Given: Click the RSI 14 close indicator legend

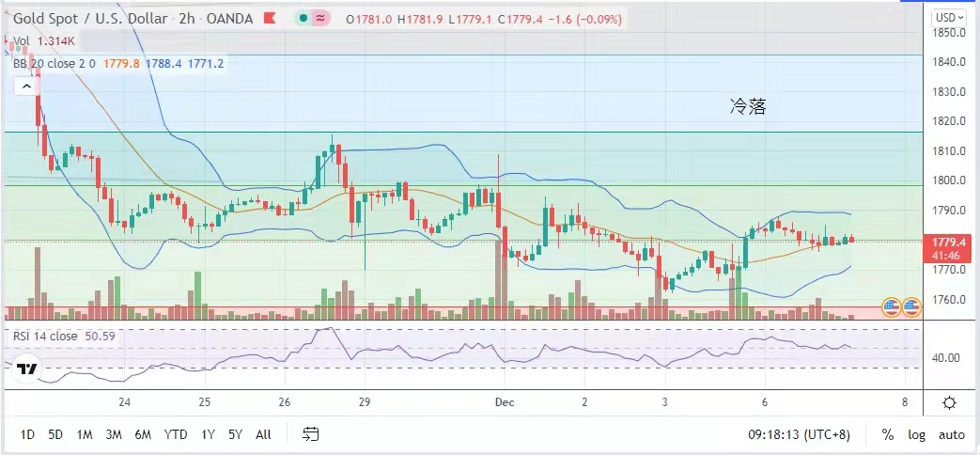Looking at the screenshot, I should [45, 336].
